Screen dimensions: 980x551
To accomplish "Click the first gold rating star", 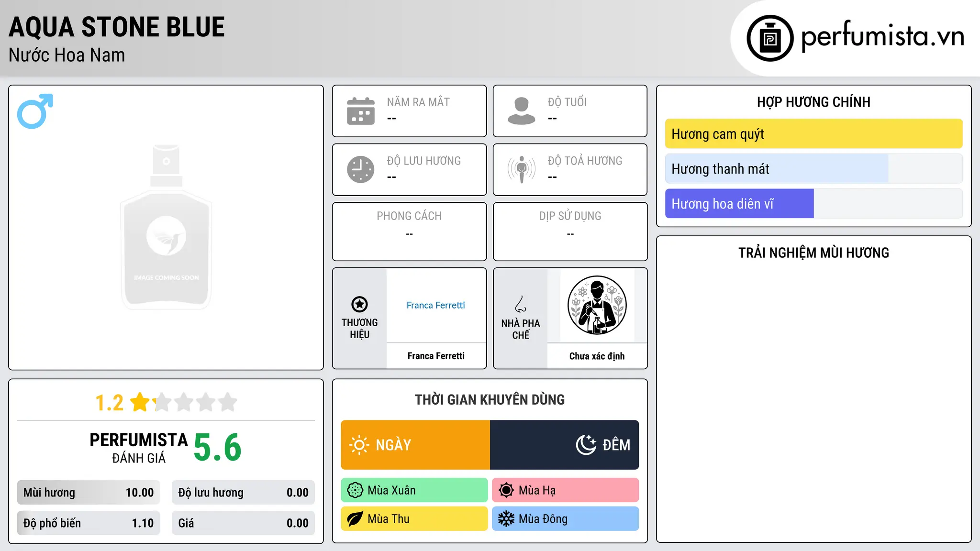I will coord(140,402).
